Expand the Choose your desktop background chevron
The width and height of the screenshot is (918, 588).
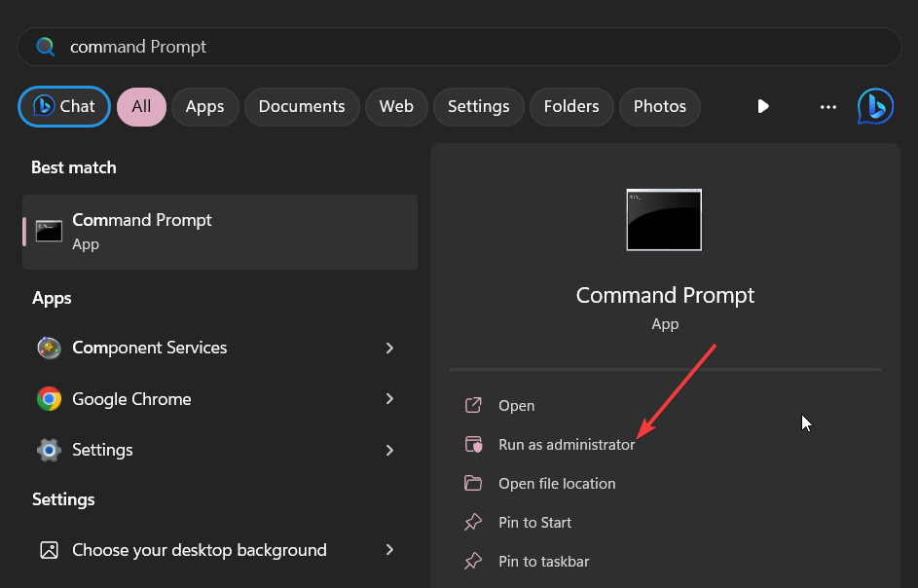(x=389, y=550)
